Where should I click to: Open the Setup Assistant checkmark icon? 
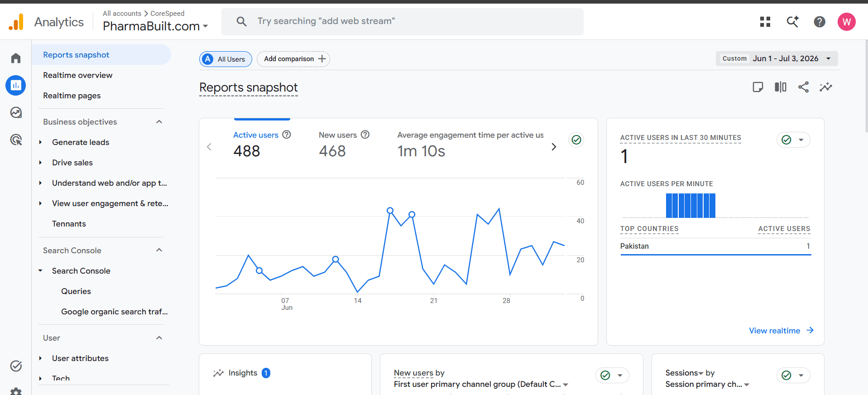click(x=16, y=366)
